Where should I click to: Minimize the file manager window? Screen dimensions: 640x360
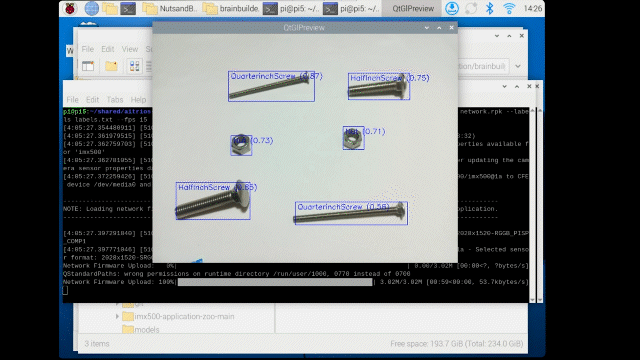click(497, 36)
